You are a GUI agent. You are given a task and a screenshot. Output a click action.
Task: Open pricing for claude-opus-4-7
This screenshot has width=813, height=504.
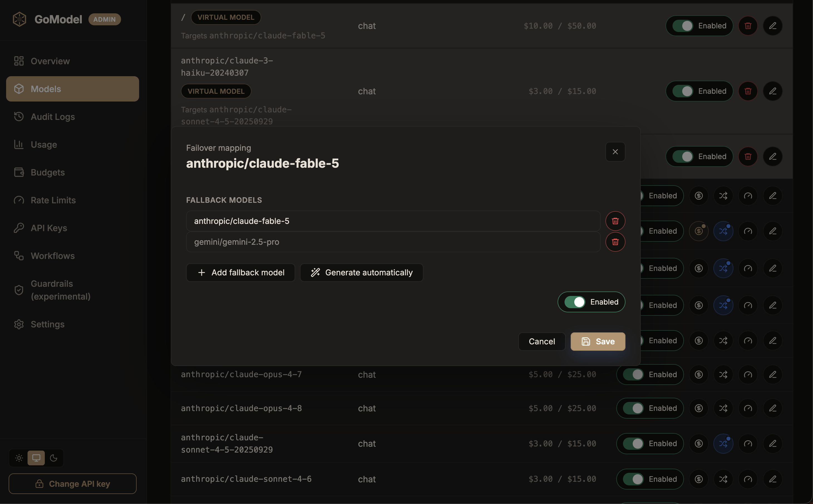tap(699, 374)
